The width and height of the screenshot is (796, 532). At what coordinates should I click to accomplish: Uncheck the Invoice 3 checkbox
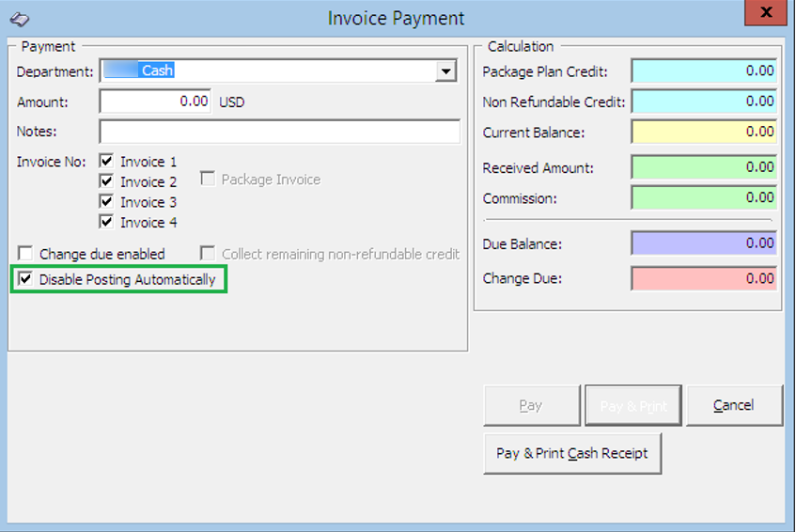coord(106,201)
